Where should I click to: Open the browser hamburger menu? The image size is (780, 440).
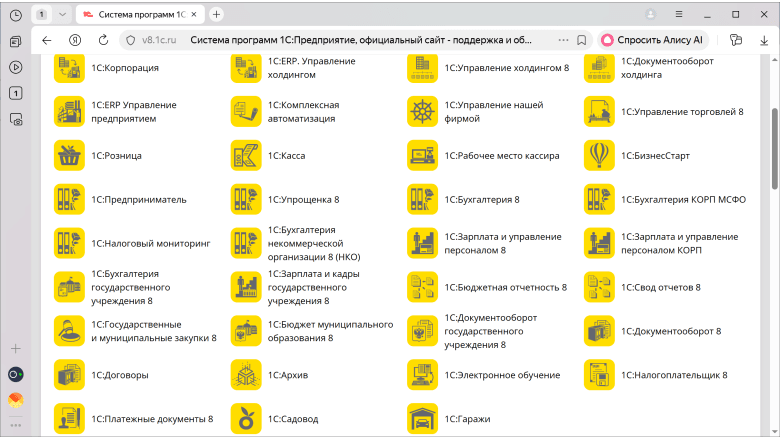679,14
